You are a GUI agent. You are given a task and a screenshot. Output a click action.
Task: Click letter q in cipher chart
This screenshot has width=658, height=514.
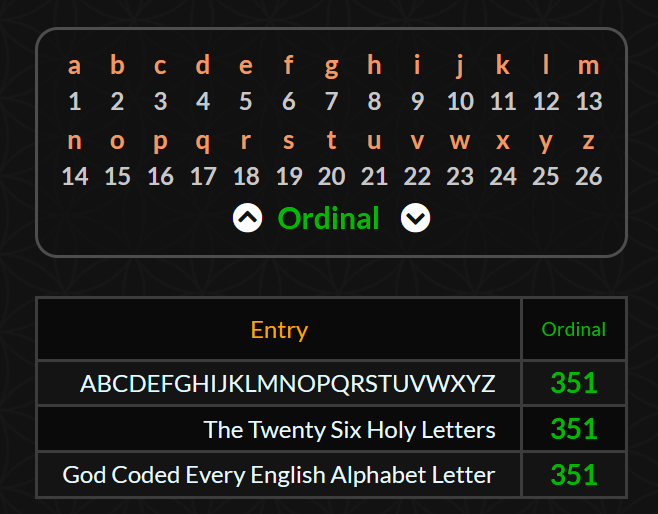[203, 144]
